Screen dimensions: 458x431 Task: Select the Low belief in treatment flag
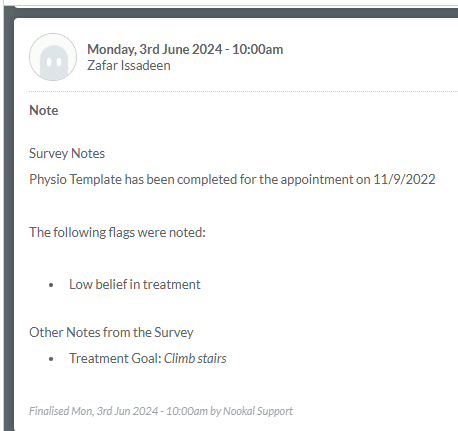point(135,284)
